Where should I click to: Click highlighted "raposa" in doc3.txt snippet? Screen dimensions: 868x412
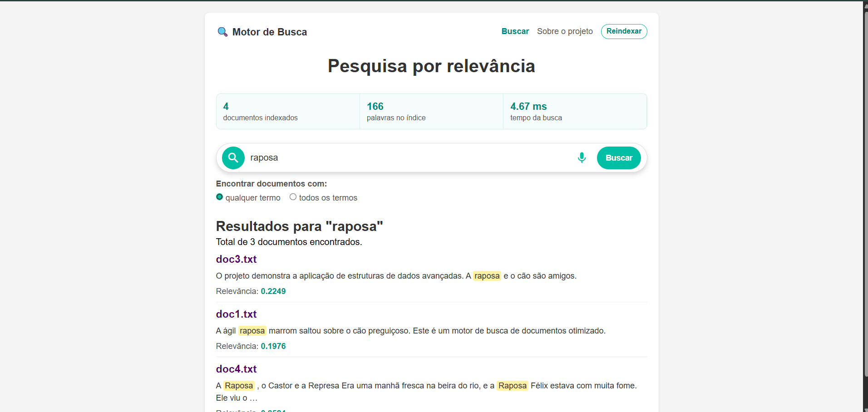pyautogui.click(x=487, y=276)
